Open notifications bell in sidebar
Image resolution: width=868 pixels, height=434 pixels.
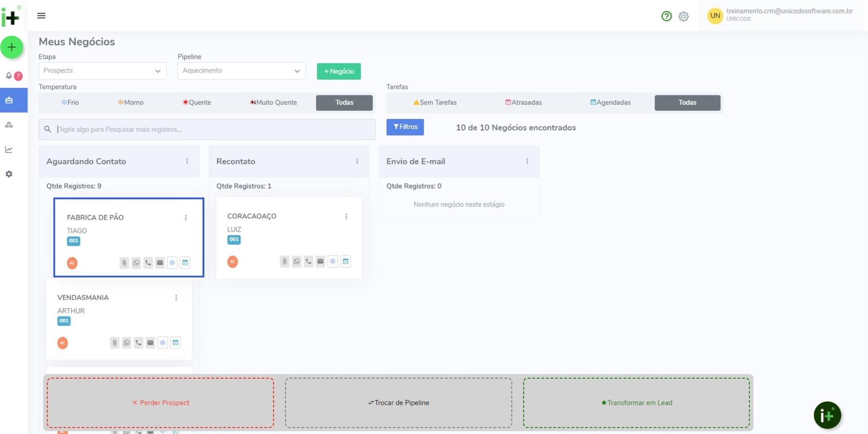point(9,76)
